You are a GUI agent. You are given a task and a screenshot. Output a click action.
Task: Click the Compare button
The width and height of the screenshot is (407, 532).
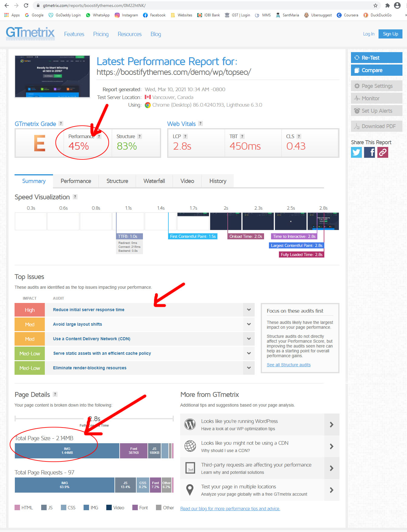coord(376,70)
